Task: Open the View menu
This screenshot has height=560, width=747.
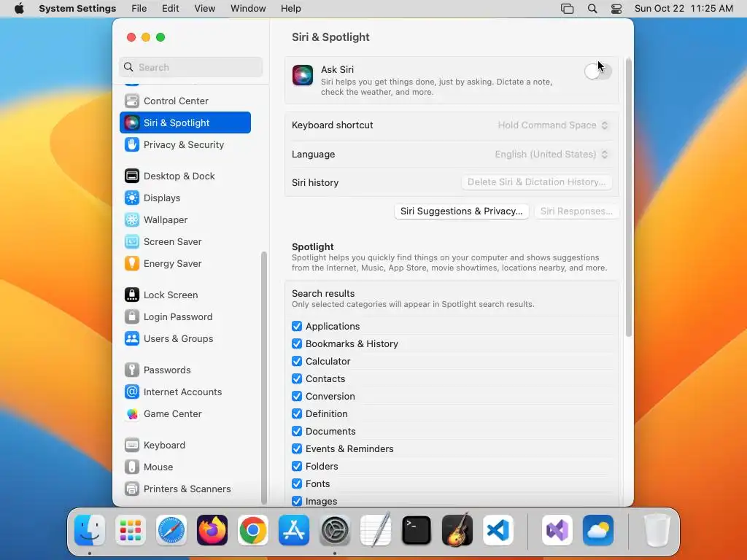Action: pos(205,9)
